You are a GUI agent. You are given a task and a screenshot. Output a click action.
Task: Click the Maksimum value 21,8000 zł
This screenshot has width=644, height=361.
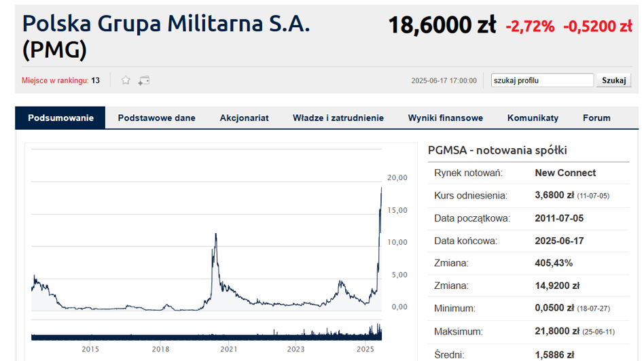[x=557, y=331]
